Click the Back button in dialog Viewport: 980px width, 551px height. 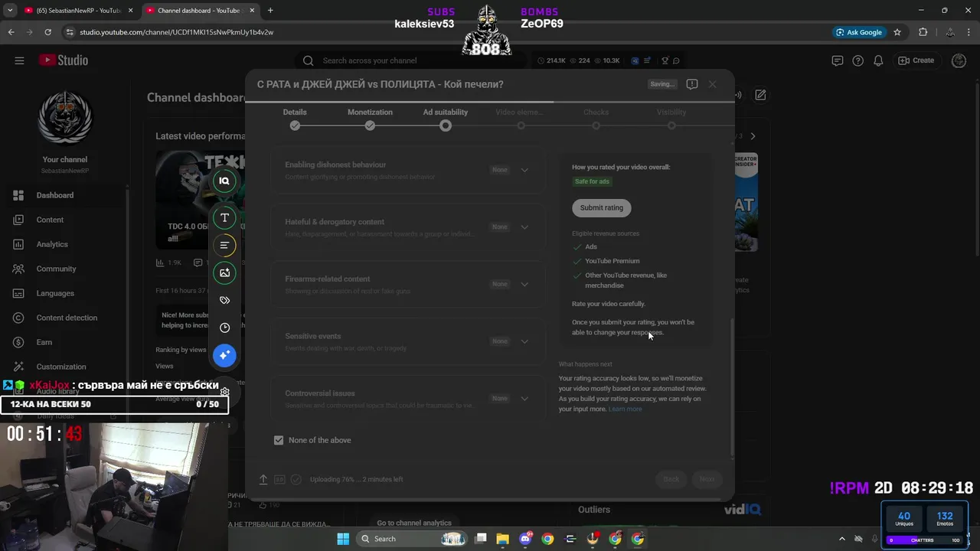click(671, 479)
